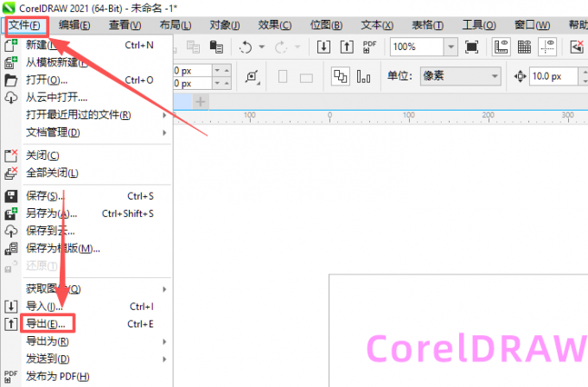Choose 另存为(A)... menu entry
Viewport: 588px width, 387px height.
tap(88, 213)
